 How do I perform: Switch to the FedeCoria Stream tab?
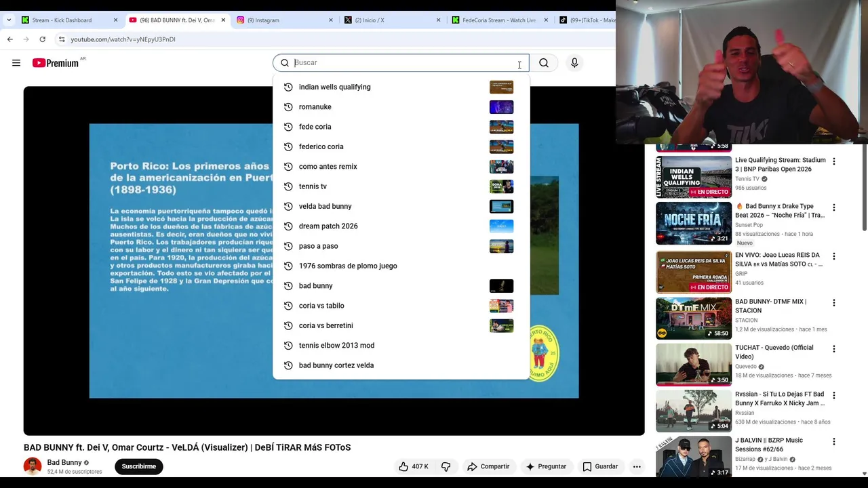click(x=498, y=20)
